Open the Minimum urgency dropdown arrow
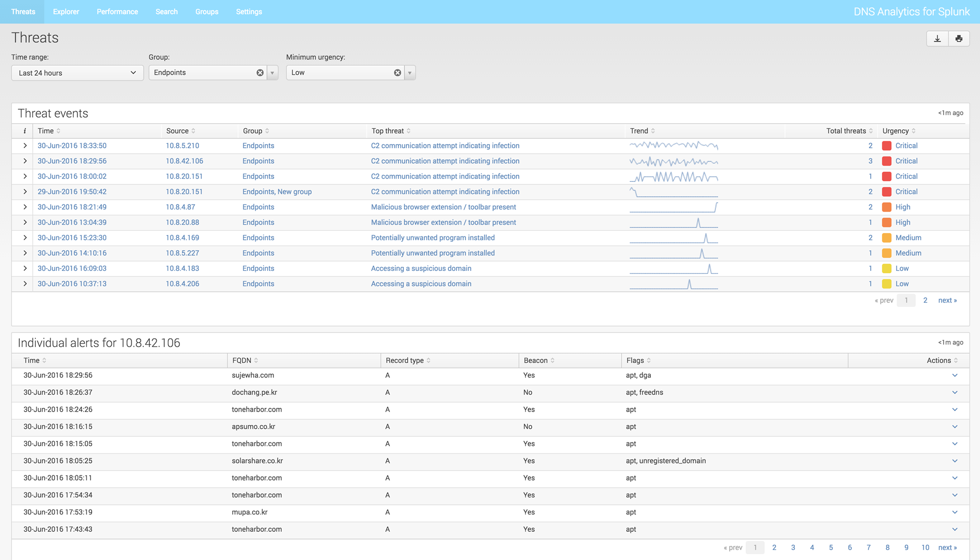 click(410, 73)
